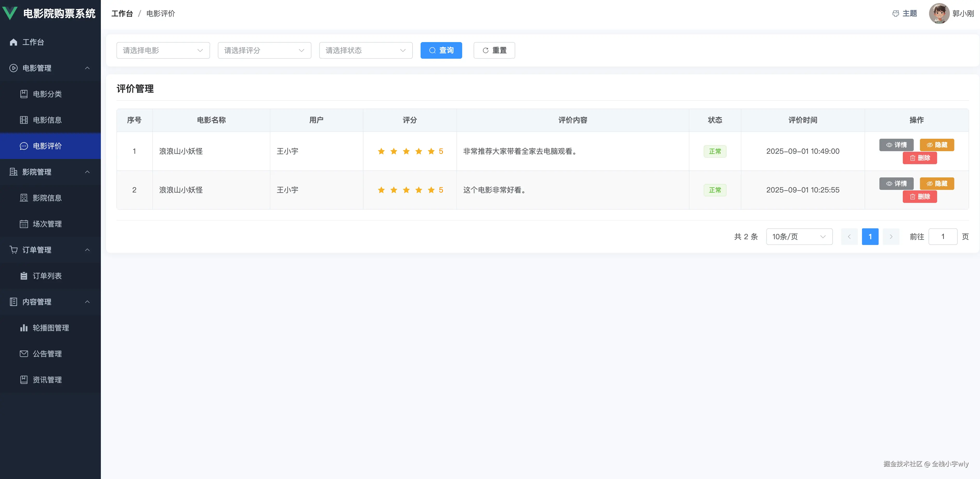Viewport: 980px width, 479px height.
Task: Click the 场次管理 calendar icon
Action: click(24, 224)
